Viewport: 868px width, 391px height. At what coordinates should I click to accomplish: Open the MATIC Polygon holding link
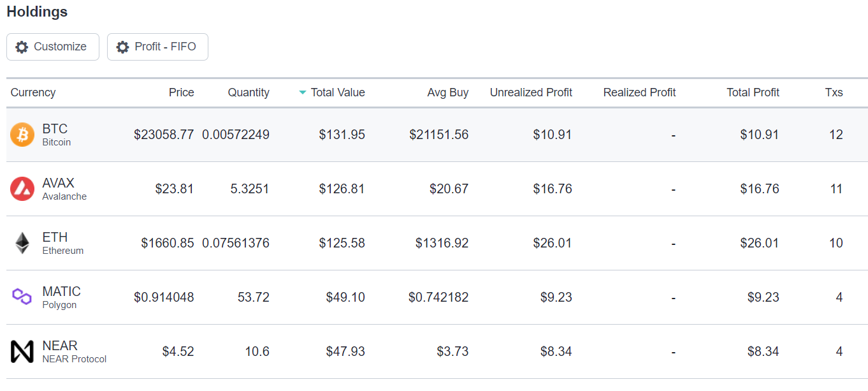pos(61,297)
